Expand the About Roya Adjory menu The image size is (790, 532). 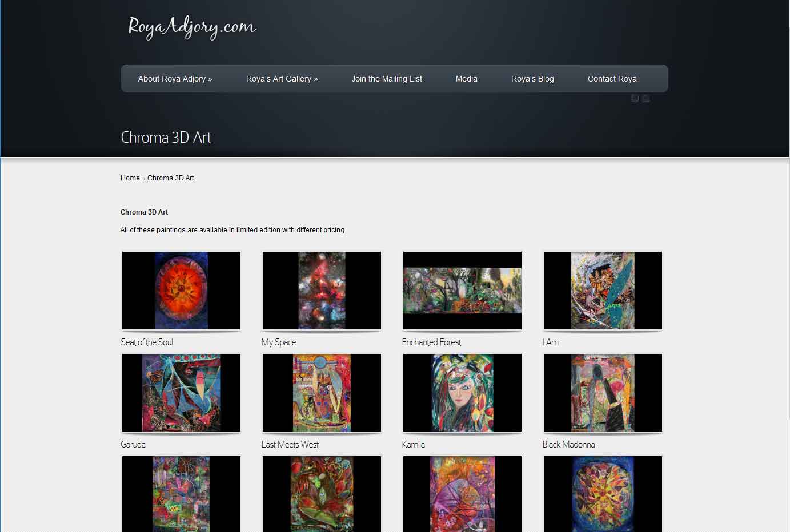175,79
